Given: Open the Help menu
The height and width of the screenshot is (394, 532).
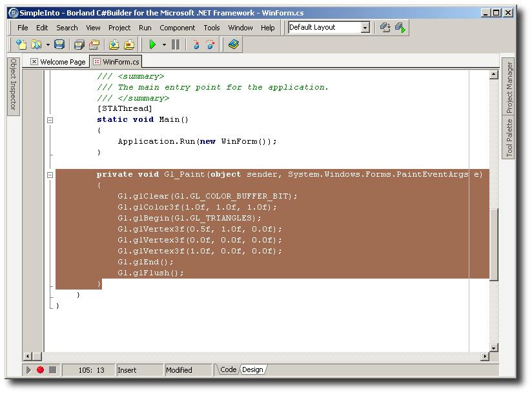Looking at the screenshot, I should pos(268,28).
